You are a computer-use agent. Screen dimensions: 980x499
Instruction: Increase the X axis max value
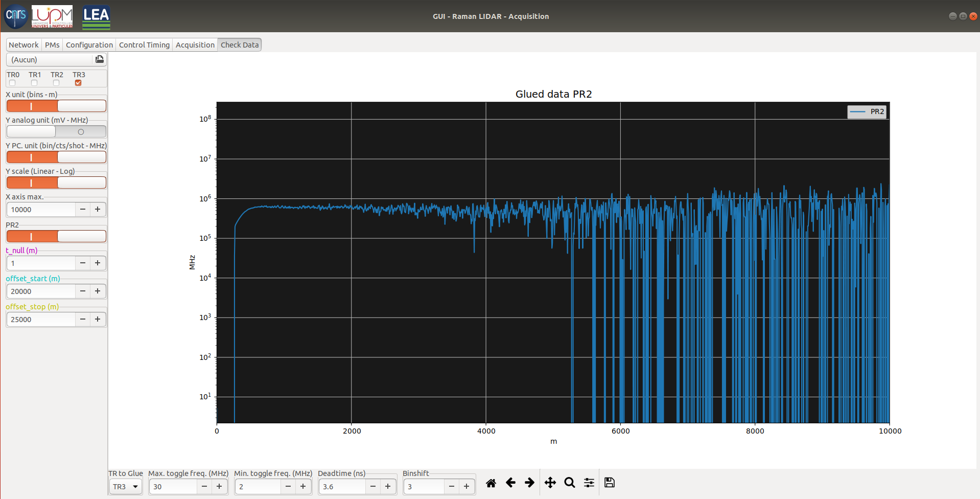[98, 209]
